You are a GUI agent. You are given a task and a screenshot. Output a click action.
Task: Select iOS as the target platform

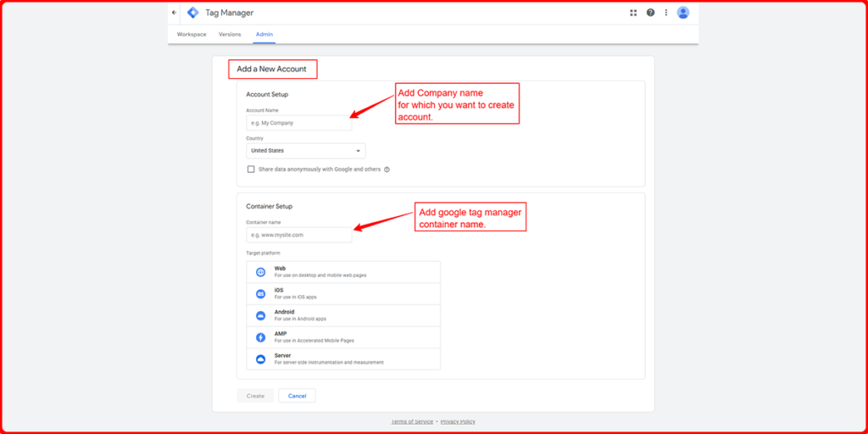(343, 294)
